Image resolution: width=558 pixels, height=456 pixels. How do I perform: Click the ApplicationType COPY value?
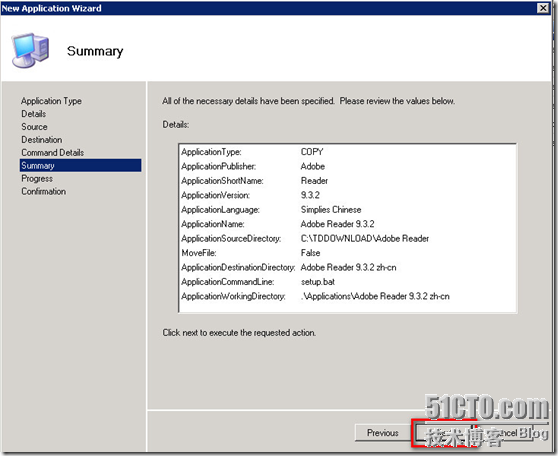click(312, 152)
